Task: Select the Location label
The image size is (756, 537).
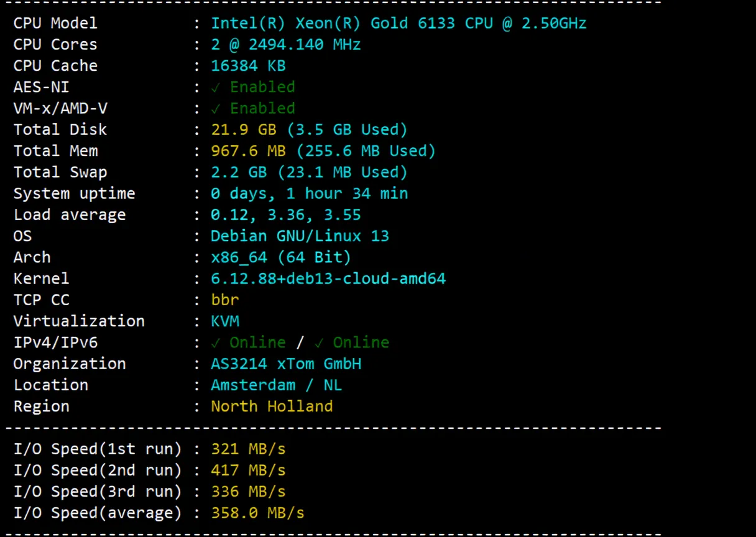Action: point(51,385)
